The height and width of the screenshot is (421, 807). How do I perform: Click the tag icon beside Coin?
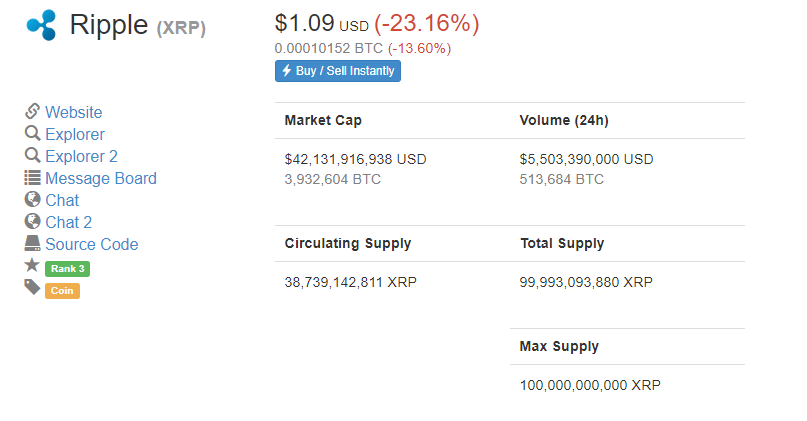coord(32,287)
